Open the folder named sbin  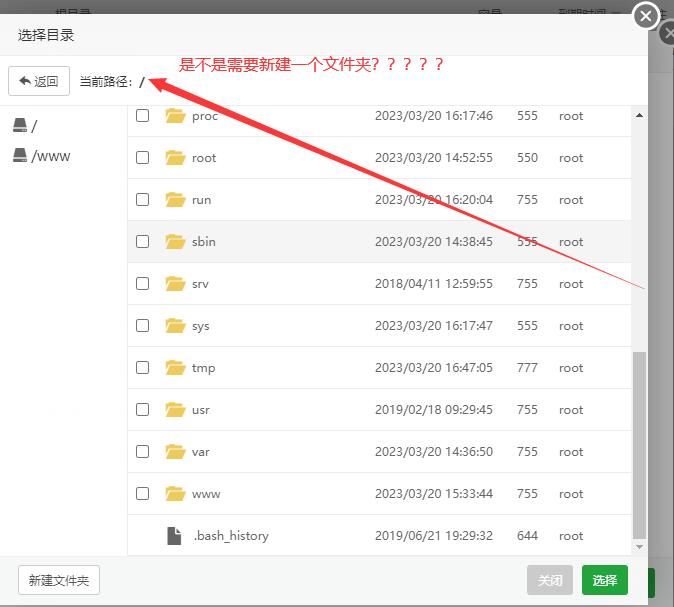[204, 242]
